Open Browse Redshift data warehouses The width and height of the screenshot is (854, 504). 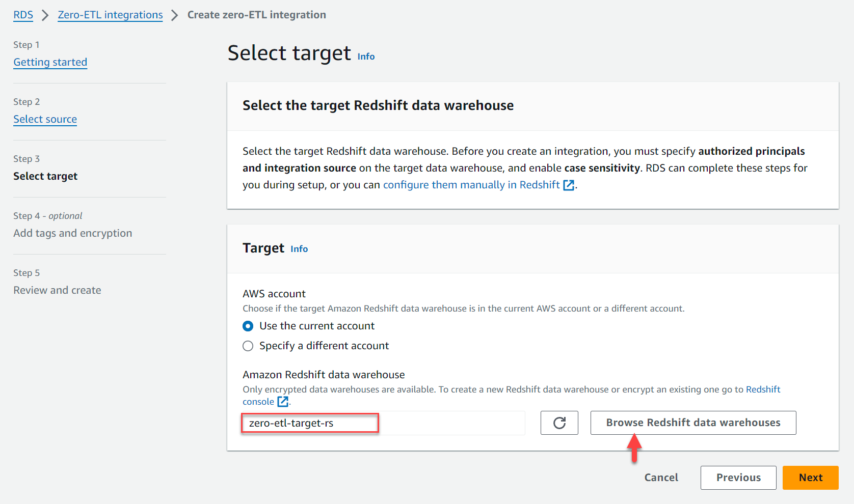click(x=692, y=423)
